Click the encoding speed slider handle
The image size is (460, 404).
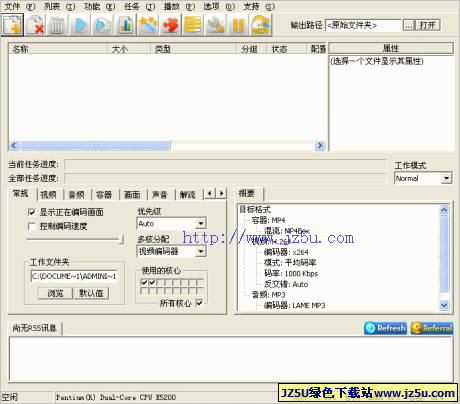122,239
